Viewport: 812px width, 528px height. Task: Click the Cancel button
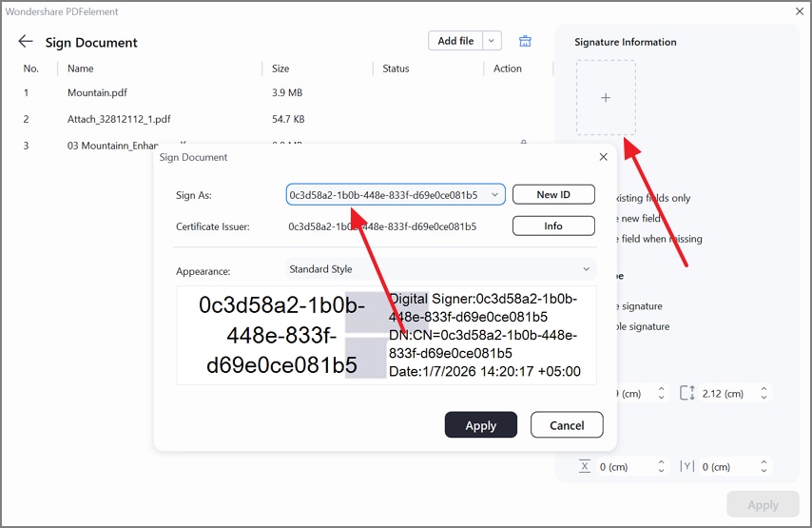[567, 425]
